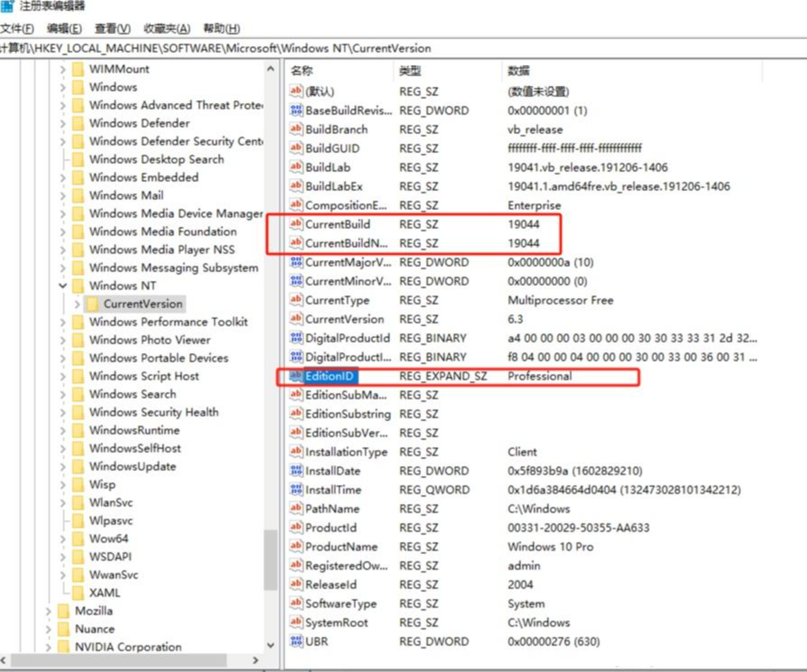Select the BuildLabEx value name
Viewport: 807px width, 672px height.
(333, 186)
